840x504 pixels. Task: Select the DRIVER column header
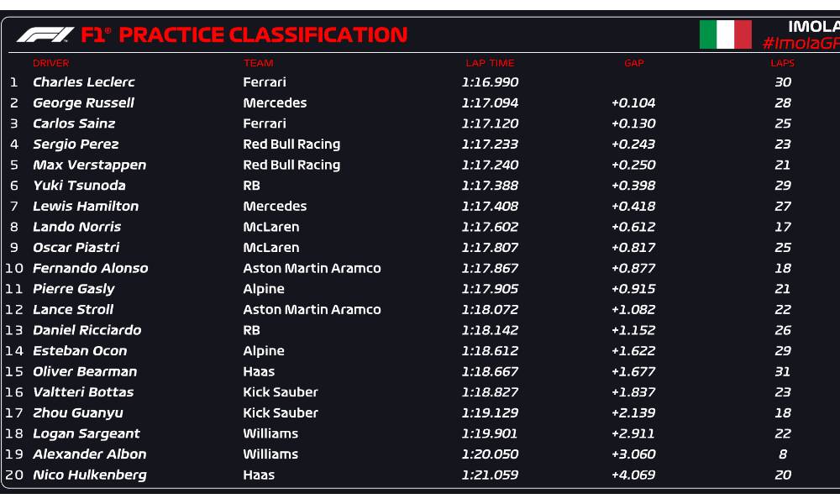click(50, 63)
